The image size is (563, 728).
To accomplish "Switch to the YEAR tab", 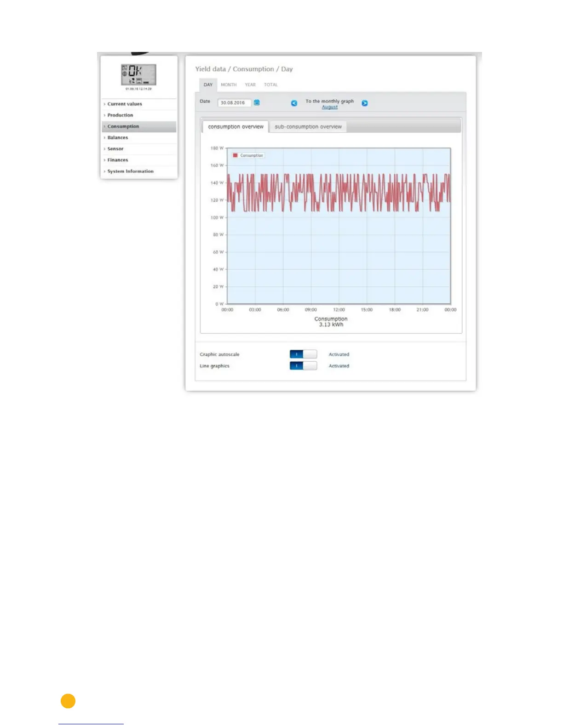I will 250,85.
